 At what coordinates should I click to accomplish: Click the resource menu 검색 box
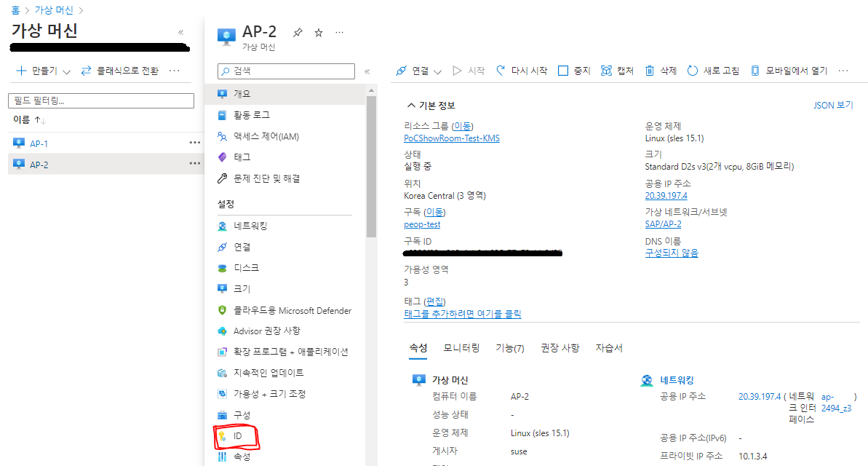(x=286, y=71)
